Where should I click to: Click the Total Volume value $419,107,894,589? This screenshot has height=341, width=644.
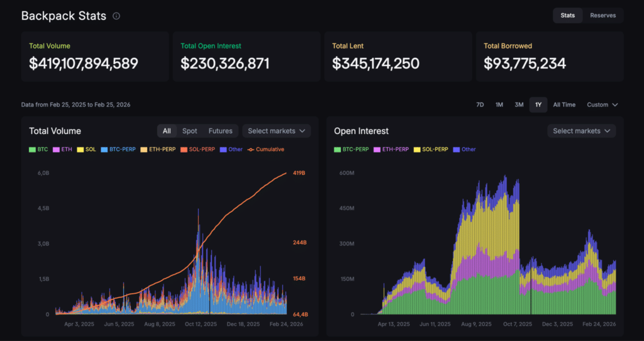[x=84, y=64]
